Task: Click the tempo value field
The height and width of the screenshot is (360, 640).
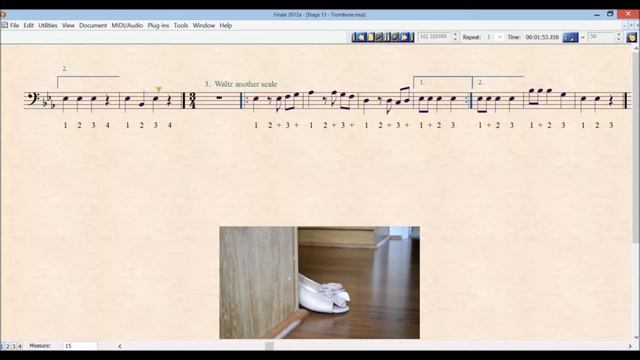Action: 602,37
